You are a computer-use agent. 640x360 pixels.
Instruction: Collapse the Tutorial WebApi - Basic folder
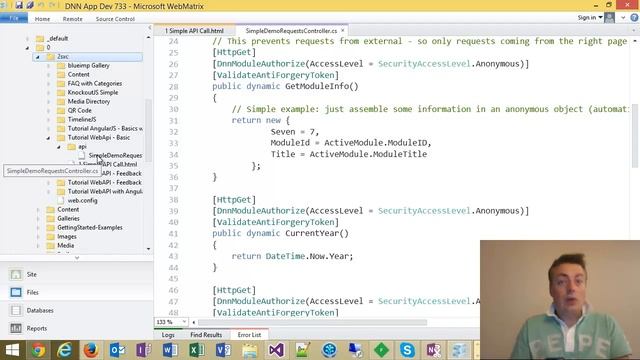(x=48, y=138)
